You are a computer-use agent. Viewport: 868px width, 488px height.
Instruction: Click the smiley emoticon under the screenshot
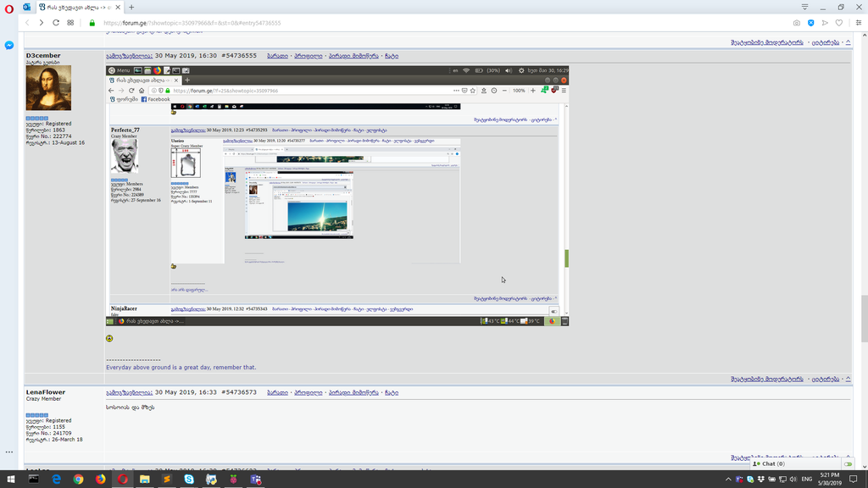(109, 338)
